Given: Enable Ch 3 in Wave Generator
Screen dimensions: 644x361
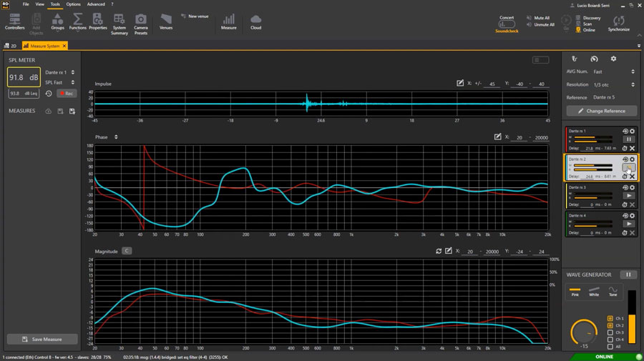Looking at the screenshot, I should tap(610, 332).
